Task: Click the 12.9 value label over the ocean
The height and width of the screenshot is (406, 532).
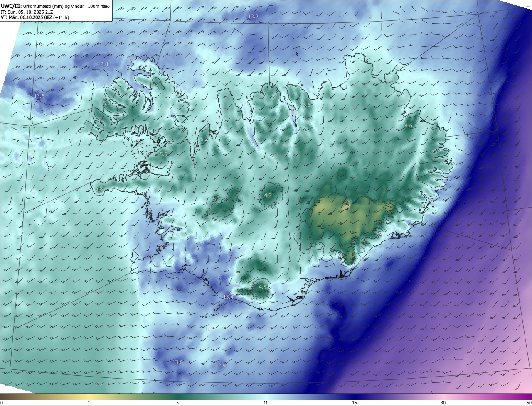Action: point(220,366)
